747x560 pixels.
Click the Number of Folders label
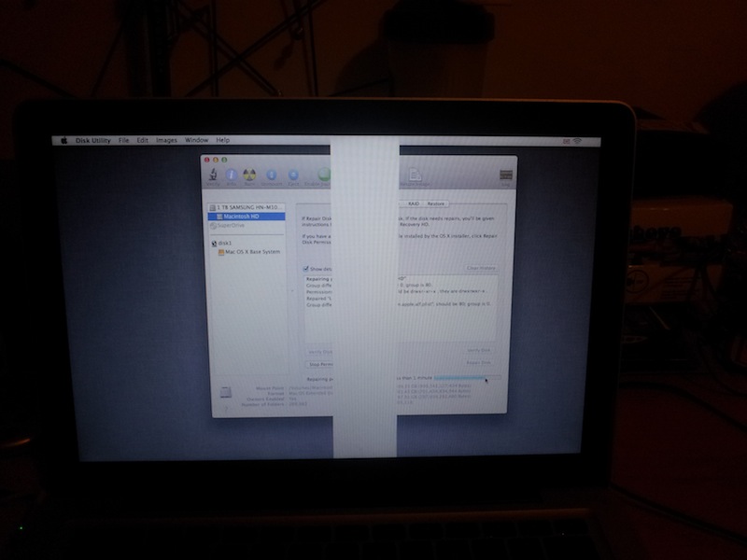click(x=263, y=404)
